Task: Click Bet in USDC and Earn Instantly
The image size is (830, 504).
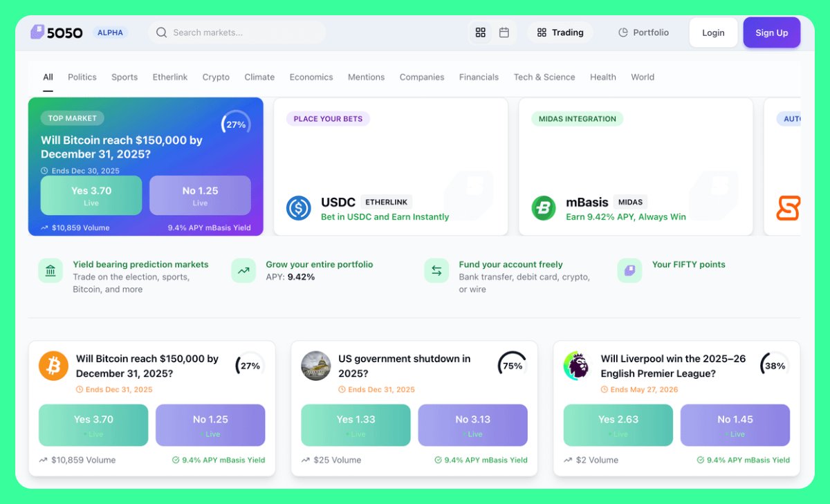Action: click(385, 217)
